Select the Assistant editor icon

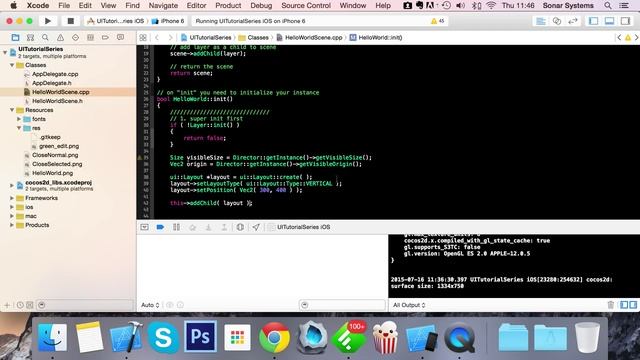click(557, 21)
